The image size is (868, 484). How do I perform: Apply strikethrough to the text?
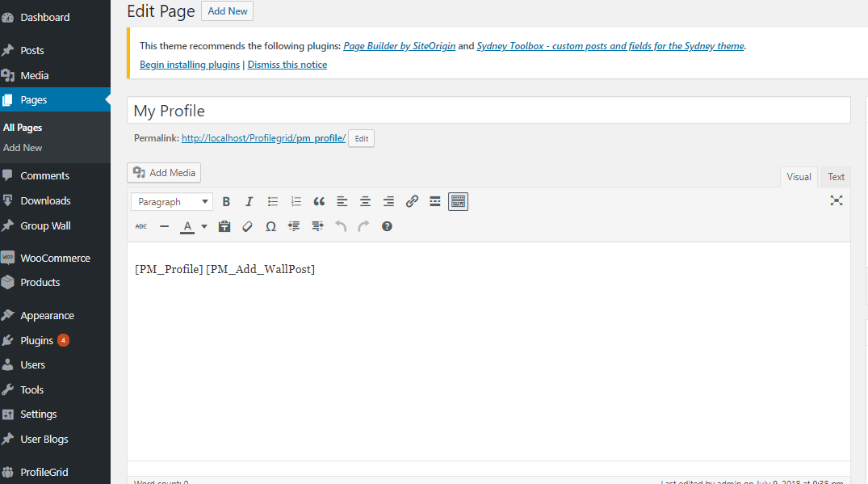pyautogui.click(x=140, y=226)
